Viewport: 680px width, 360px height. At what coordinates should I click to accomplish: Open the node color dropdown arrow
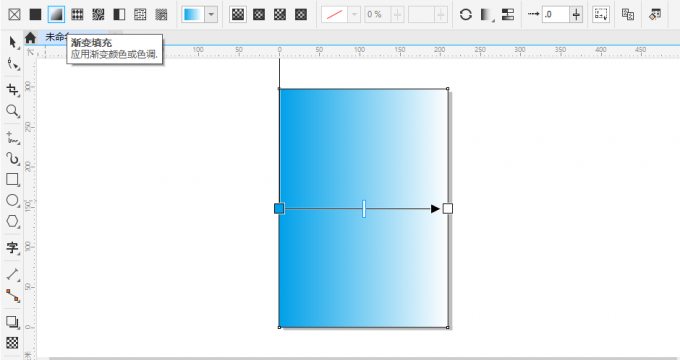coord(354,14)
